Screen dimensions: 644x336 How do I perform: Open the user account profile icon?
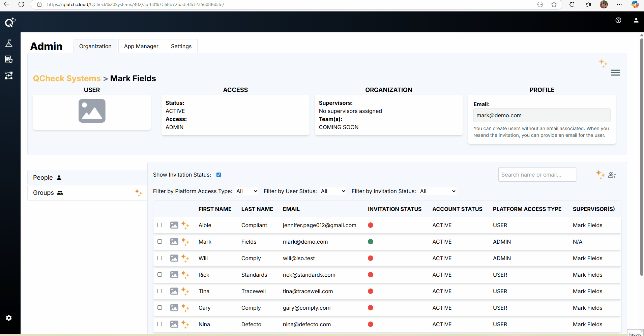click(x=636, y=20)
